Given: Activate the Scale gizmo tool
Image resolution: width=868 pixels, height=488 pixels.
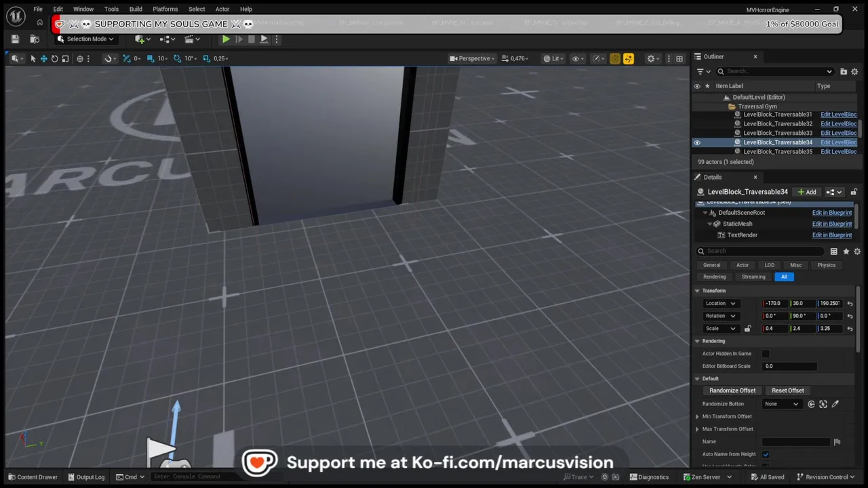Looking at the screenshot, I should click(65, 58).
